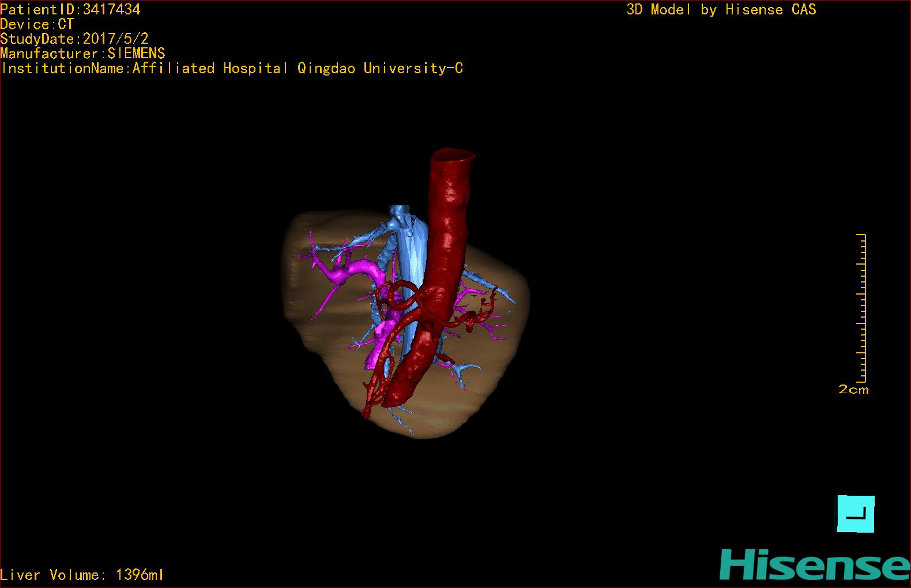911x588 pixels.
Task: Click the InstitutionName Affiliated Hospital Qingdao text
Action: coord(232,69)
